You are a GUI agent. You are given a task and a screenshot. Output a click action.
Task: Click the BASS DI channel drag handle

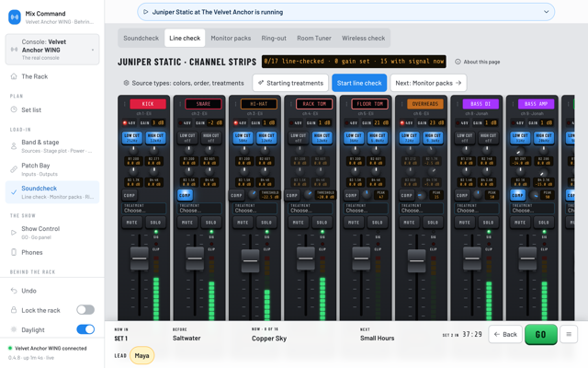(x=458, y=104)
